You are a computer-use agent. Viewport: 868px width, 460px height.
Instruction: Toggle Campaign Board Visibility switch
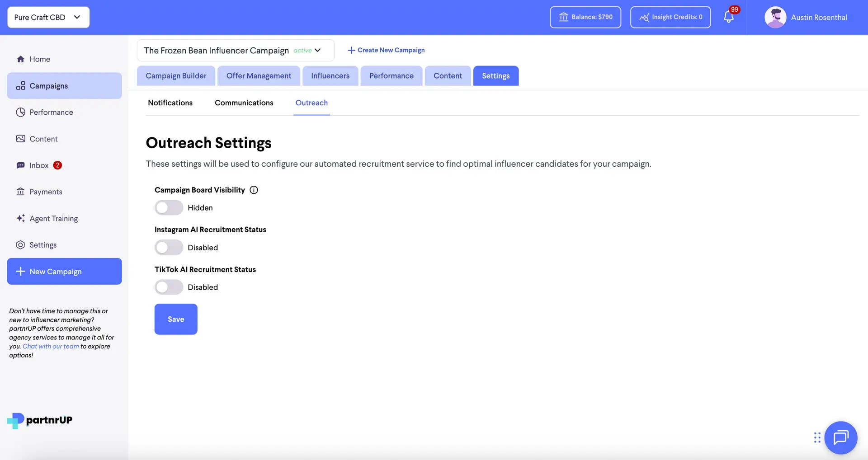click(x=169, y=208)
